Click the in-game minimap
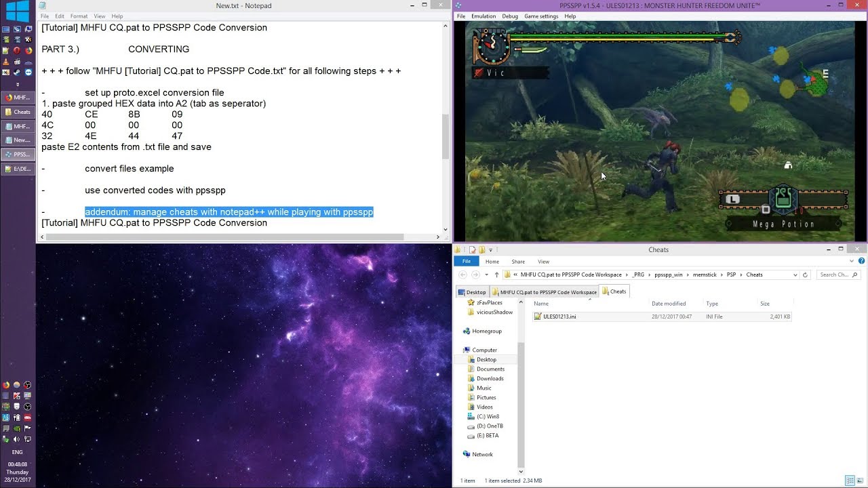Screen dimensions: 868x488 pos(816,81)
